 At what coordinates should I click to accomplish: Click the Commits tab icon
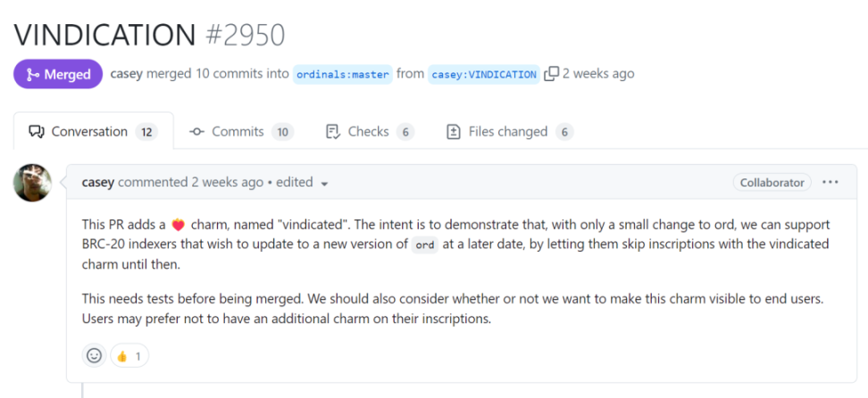tap(196, 132)
